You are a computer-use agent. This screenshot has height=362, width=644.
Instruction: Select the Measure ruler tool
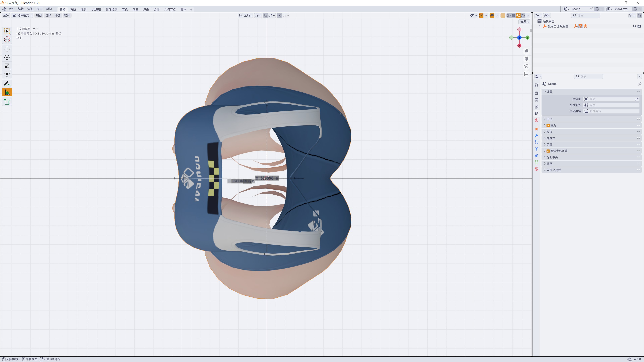click(x=7, y=92)
